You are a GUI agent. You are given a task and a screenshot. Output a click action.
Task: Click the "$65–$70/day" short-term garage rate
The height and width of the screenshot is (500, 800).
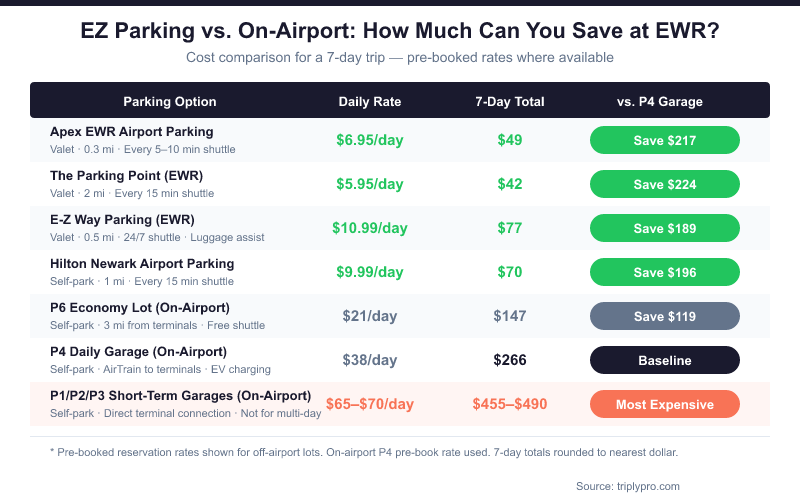(369, 404)
